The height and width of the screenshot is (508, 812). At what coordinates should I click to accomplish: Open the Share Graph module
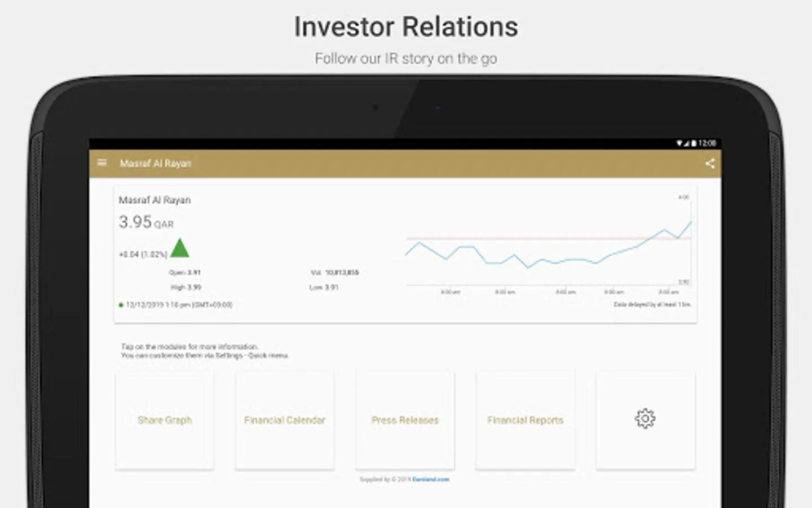[x=165, y=419]
